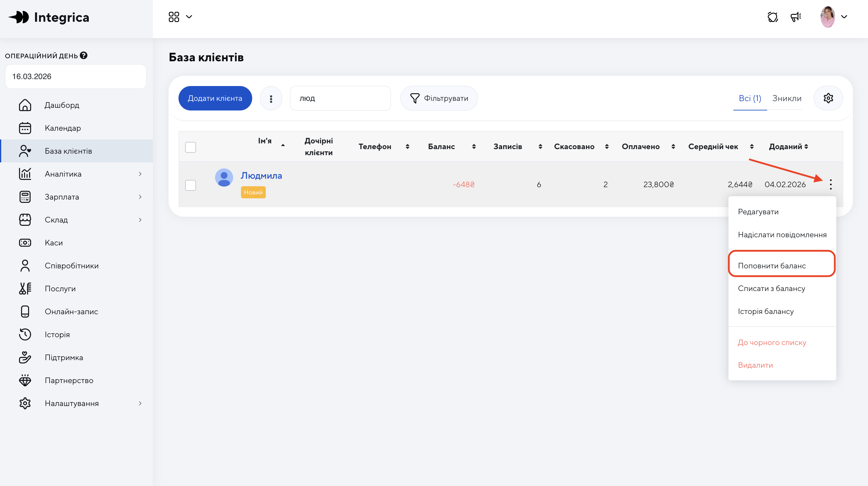Open the Партнерство diamond icon
The width and height of the screenshot is (868, 486).
(25, 380)
